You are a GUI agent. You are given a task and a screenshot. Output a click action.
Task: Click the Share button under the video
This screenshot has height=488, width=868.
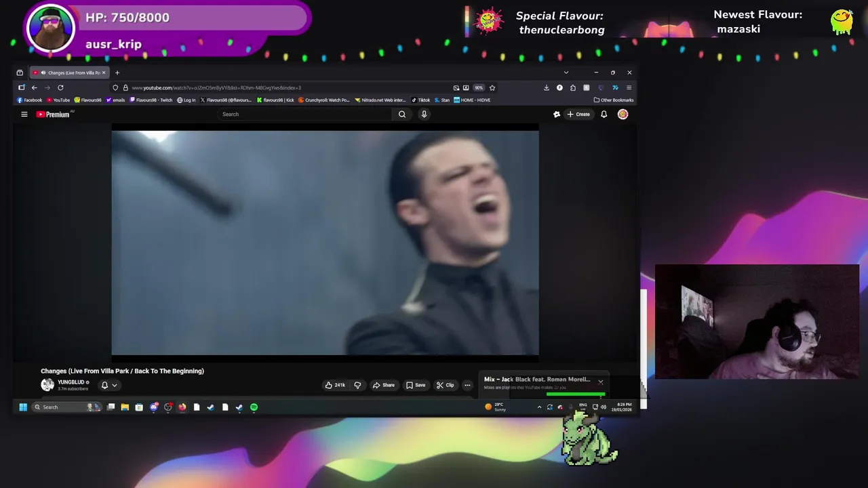(x=383, y=385)
